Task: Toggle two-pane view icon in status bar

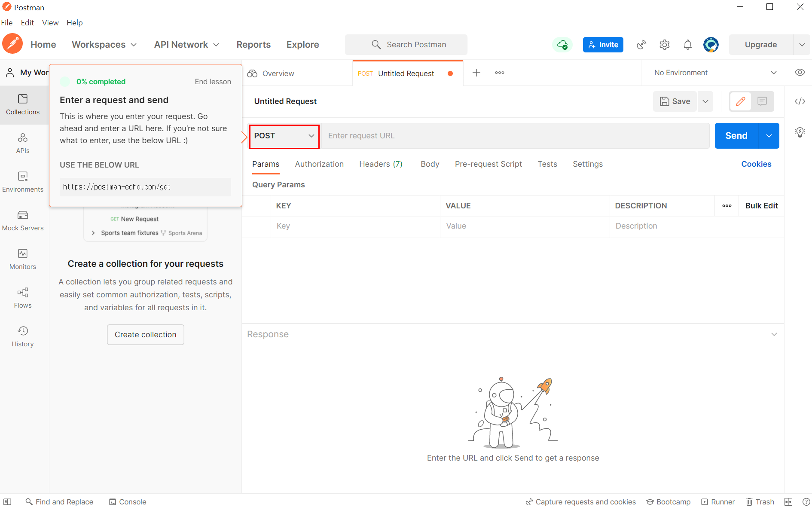Action: click(x=788, y=501)
